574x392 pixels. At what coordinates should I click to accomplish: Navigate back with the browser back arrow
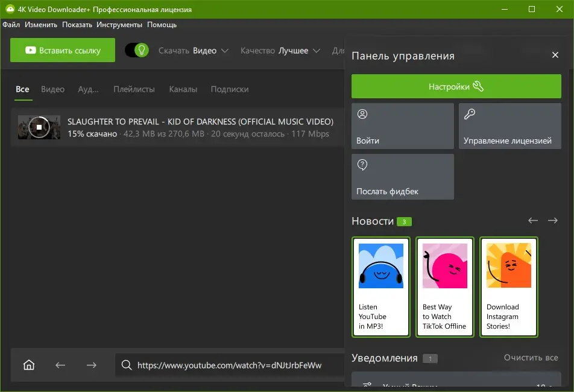[60, 365]
